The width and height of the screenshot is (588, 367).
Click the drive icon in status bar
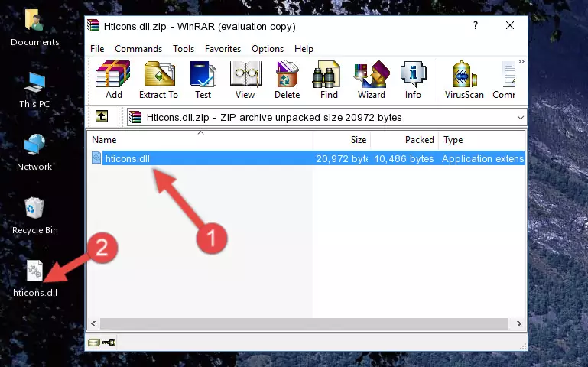[x=94, y=342]
